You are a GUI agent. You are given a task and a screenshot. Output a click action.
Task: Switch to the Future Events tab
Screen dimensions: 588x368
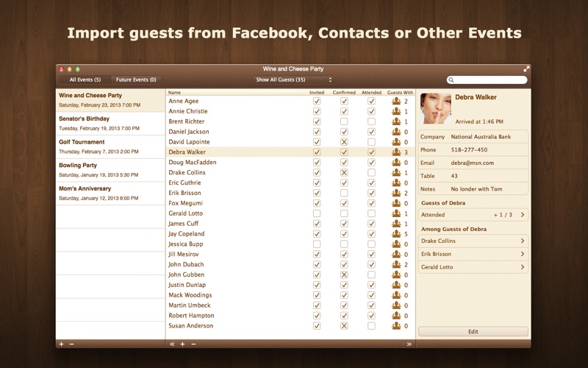click(136, 79)
